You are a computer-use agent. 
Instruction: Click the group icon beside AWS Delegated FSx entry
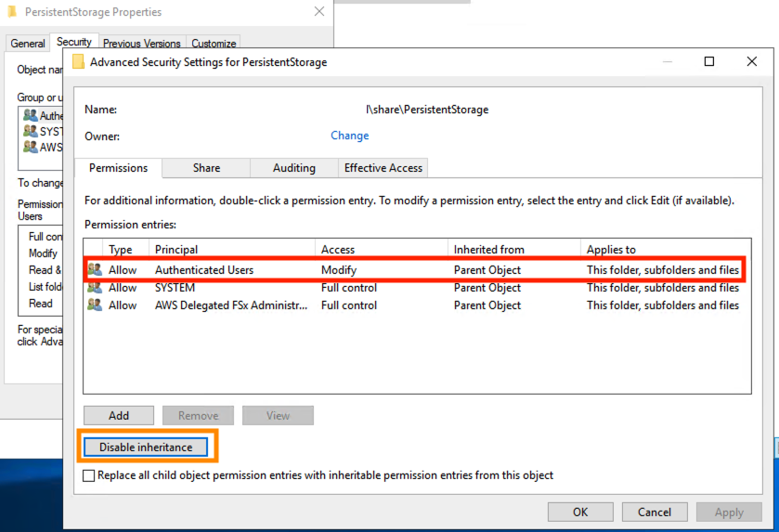(x=95, y=305)
